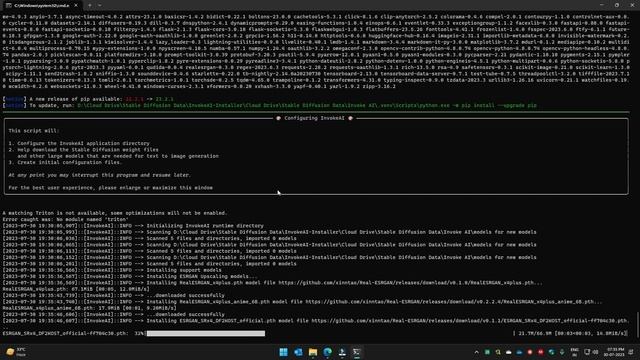Open the clock and date flyout
This screenshot has height=360, width=640.
(x=615, y=352)
